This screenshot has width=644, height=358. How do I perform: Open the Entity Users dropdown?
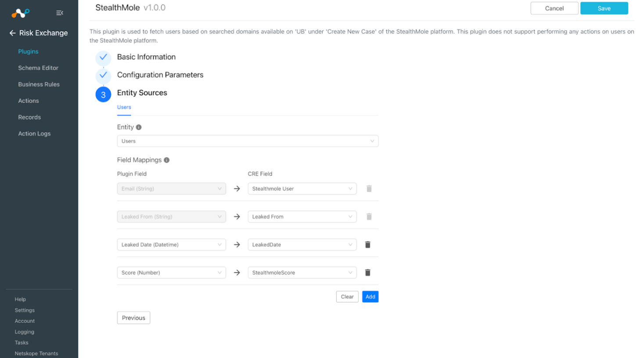tap(248, 141)
